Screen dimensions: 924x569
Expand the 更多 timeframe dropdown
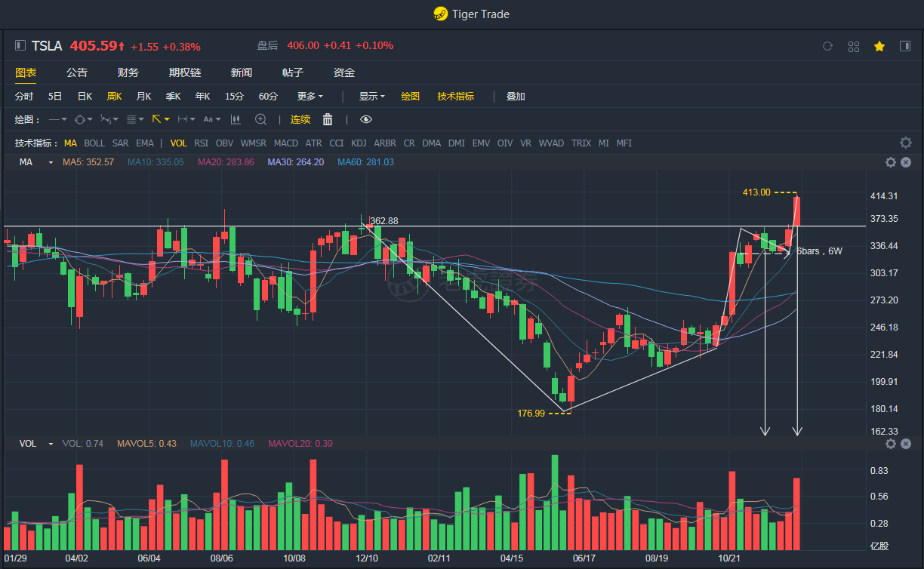[310, 97]
